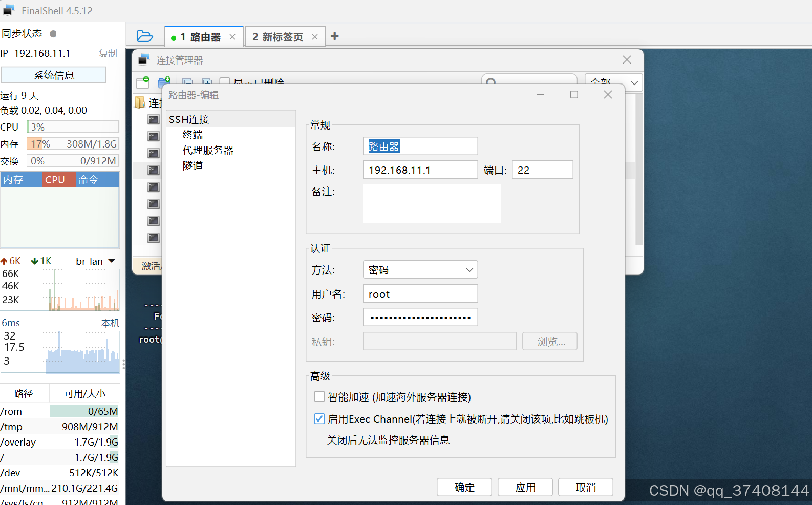The height and width of the screenshot is (505, 812).
Task: Toggle the 显示已删除 checkbox in 连接管理器
Action: (x=225, y=82)
